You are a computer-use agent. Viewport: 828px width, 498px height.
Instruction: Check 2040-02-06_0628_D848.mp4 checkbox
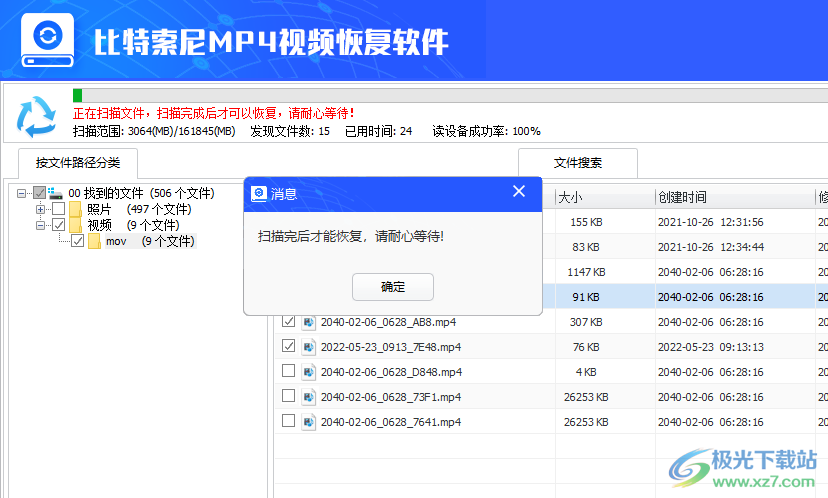[288, 371]
